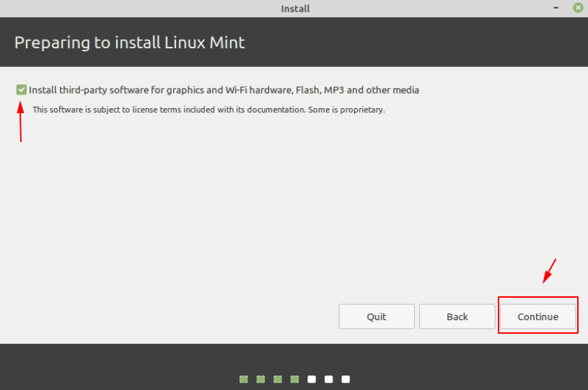Select the first white progress dot
The width and height of the screenshot is (588, 390).
coord(312,379)
